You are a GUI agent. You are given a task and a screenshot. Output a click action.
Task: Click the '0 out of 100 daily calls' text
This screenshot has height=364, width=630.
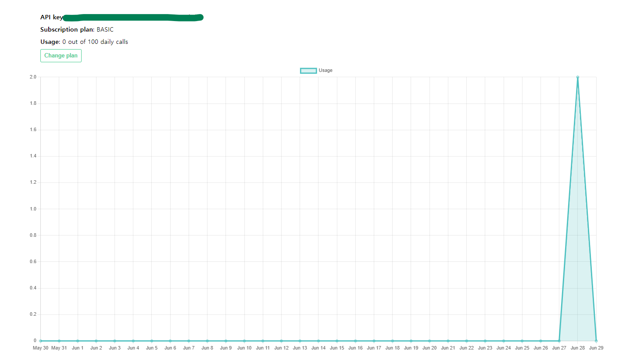(95, 42)
